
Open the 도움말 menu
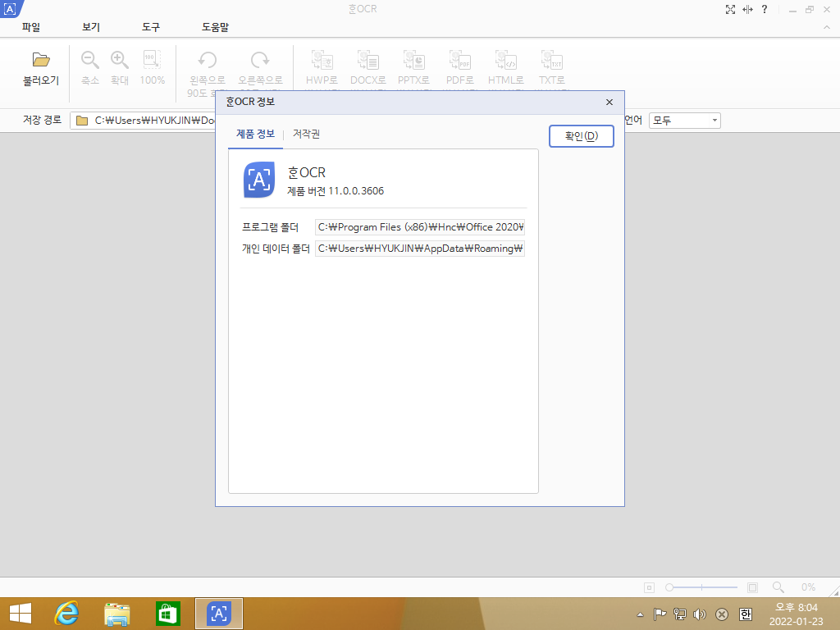[216, 27]
